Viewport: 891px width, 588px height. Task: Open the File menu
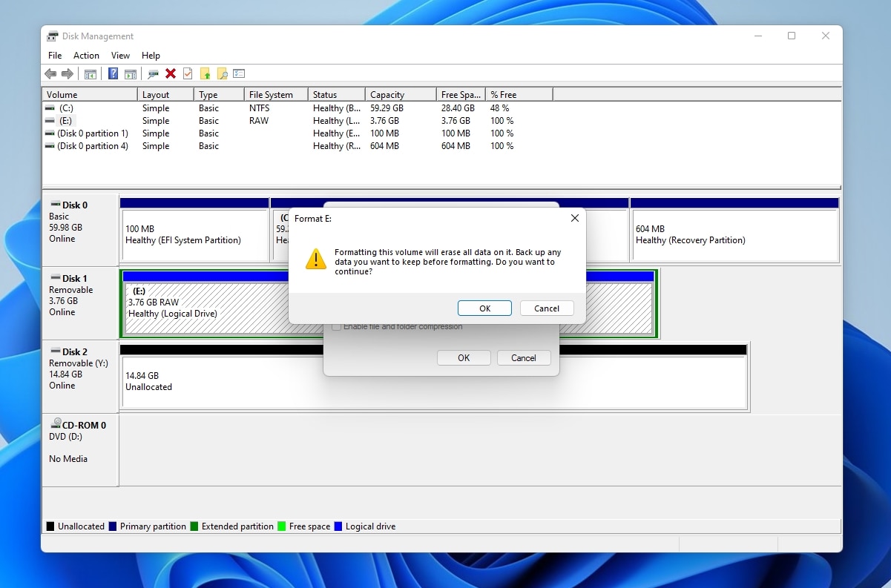54,55
